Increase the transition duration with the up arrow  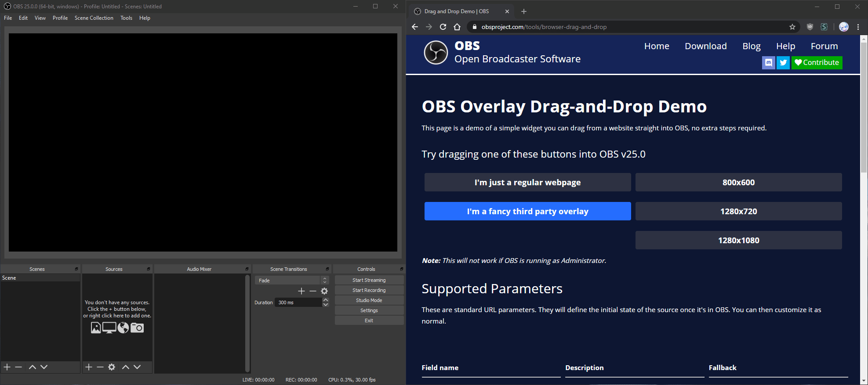point(326,300)
